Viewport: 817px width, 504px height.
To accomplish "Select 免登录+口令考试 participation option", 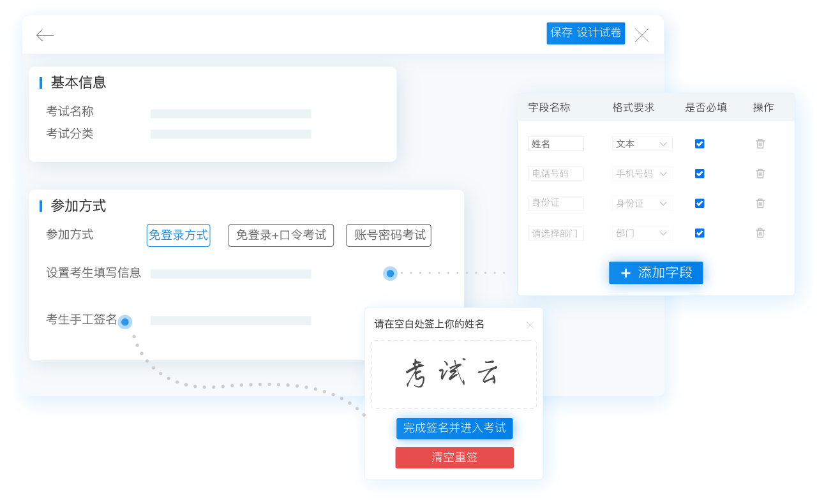I will [x=281, y=235].
